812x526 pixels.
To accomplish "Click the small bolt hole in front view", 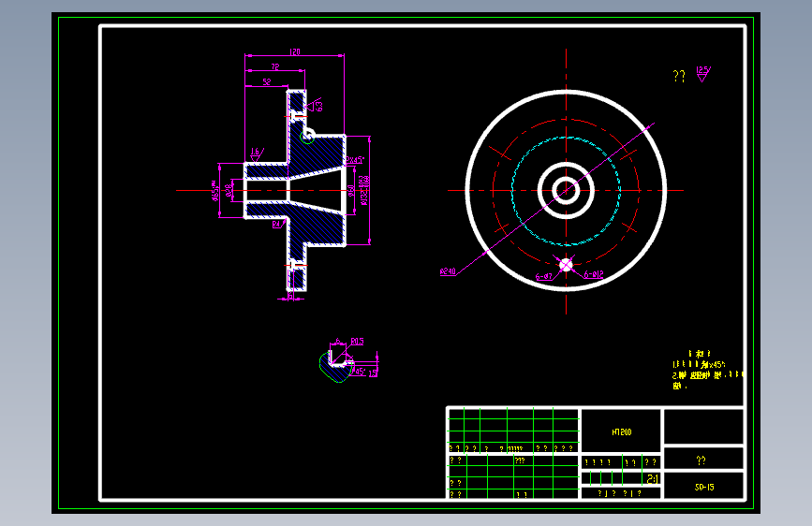I will click(x=566, y=265).
